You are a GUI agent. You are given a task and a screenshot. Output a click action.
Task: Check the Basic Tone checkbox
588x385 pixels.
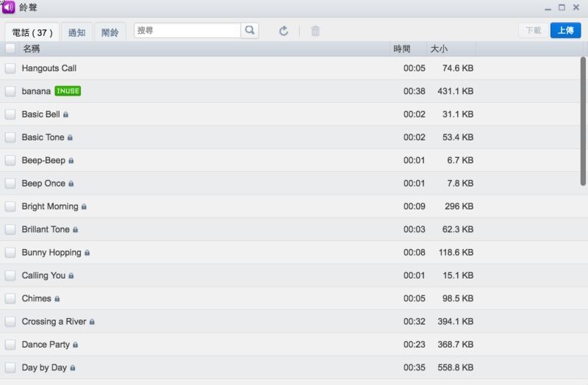(10, 137)
